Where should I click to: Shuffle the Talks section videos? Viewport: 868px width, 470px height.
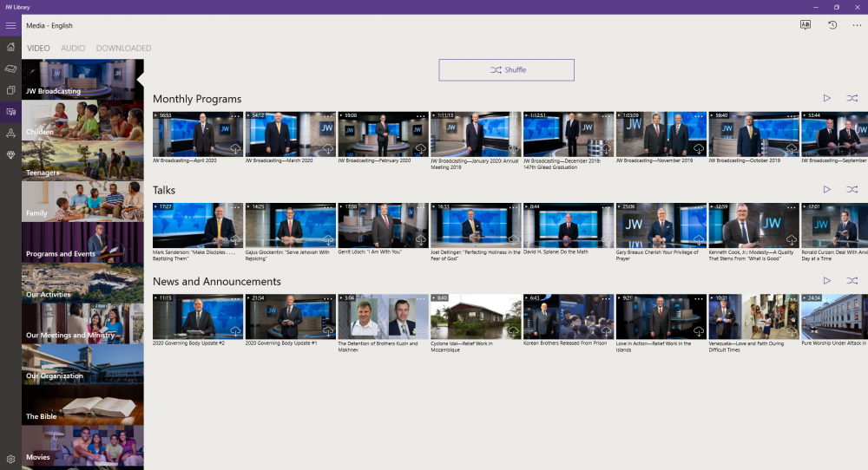click(852, 189)
